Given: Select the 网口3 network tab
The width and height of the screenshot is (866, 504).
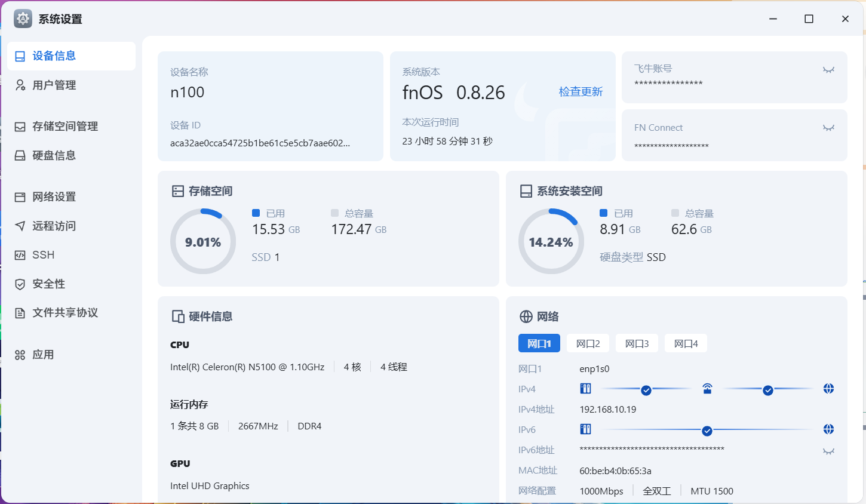Looking at the screenshot, I should tap(637, 343).
